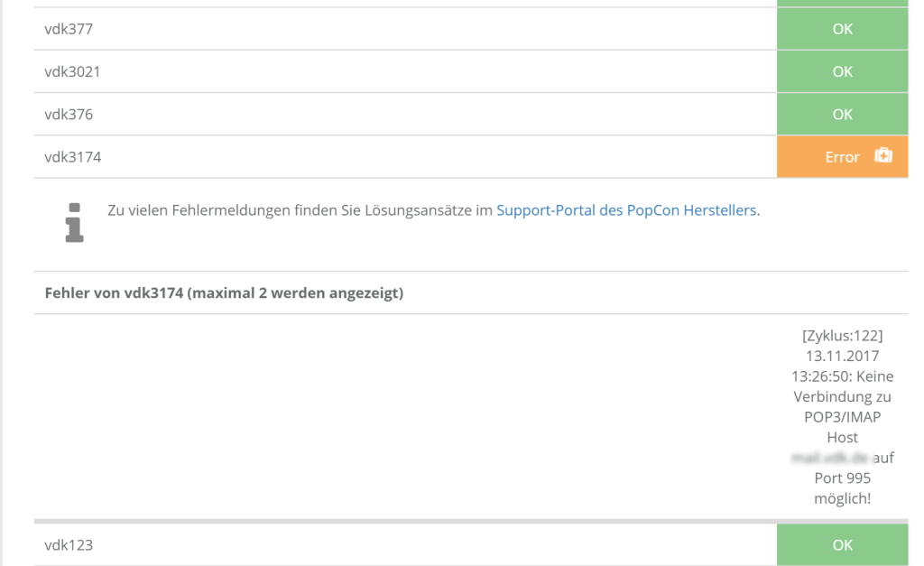Click the medkit icon on the Error status
Screen dimensions: 924x566
click(x=883, y=156)
